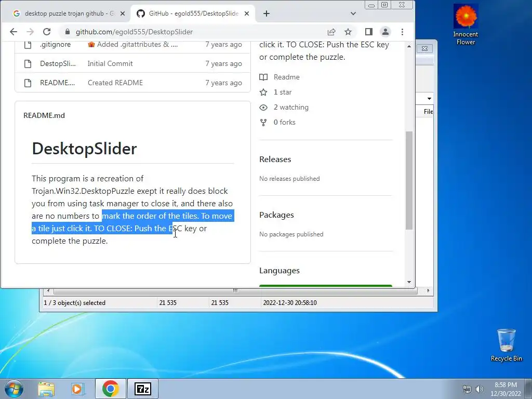The width and height of the screenshot is (532, 399).
Task: Switch to Chrome via taskbar icon
Action: point(110,389)
